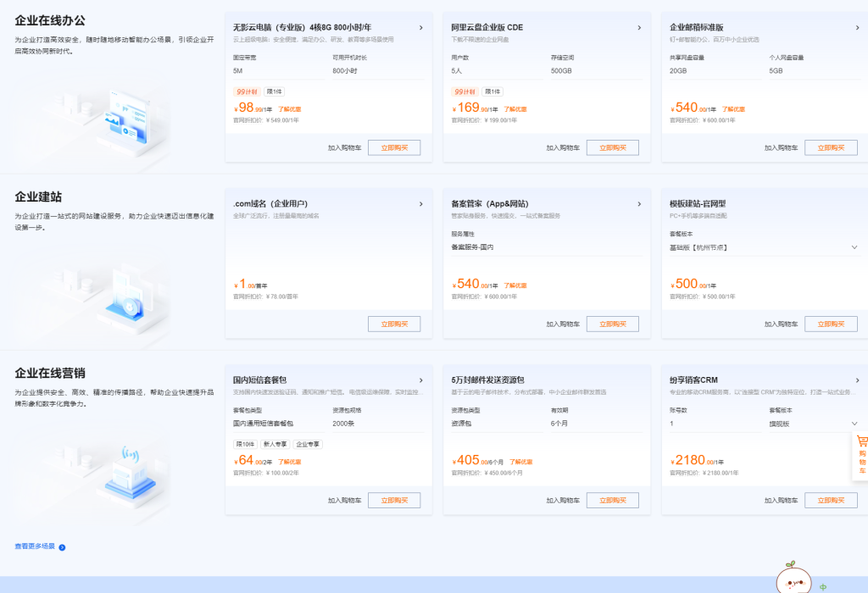Click the mascot character at bottom right
The image size is (868, 593).
(x=795, y=582)
